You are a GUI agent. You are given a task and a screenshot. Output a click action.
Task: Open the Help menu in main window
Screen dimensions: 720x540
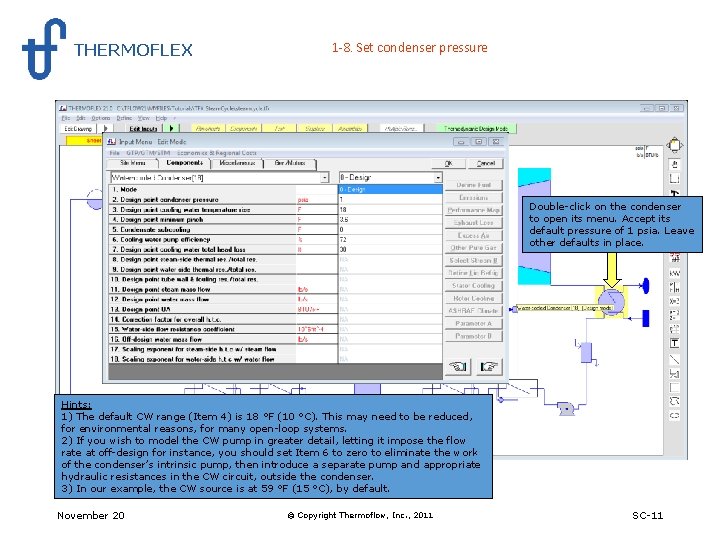(161, 118)
